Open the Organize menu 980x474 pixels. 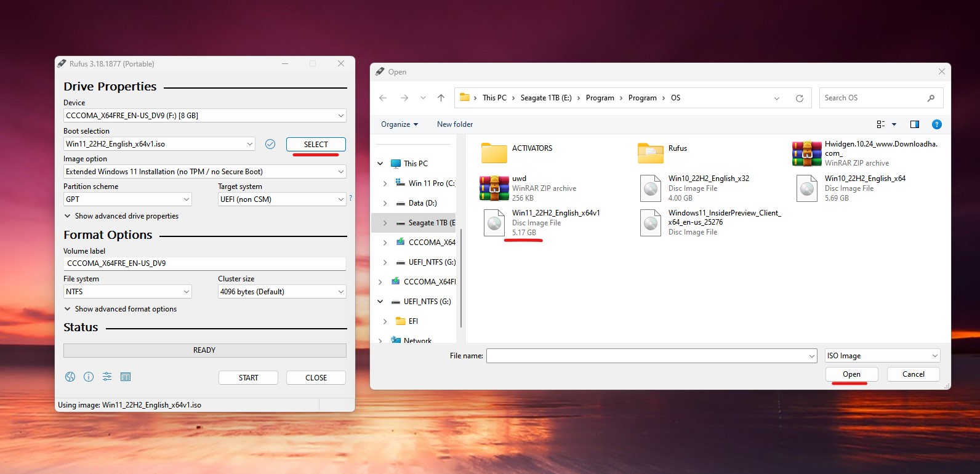(x=400, y=124)
